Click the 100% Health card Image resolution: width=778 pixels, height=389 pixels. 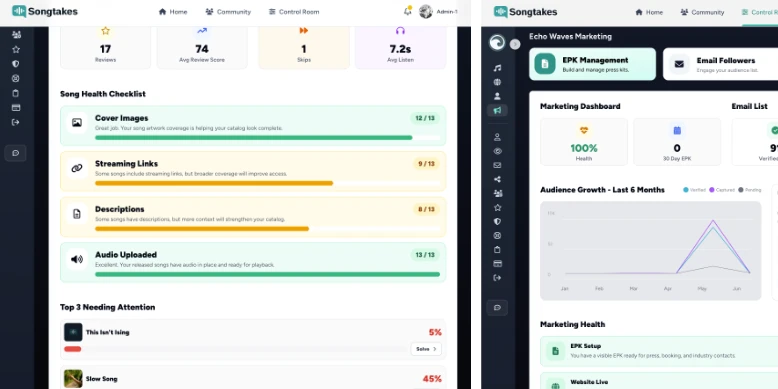pyautogui.click(x=584, y=142)
